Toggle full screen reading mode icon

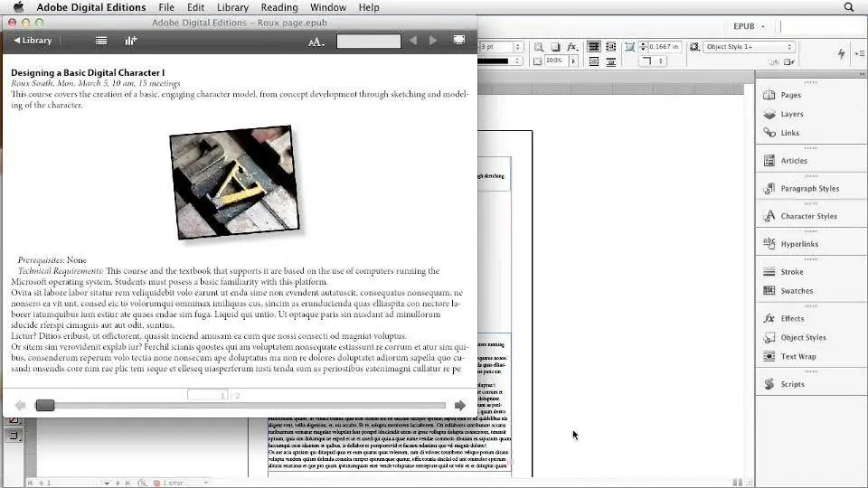459,40
